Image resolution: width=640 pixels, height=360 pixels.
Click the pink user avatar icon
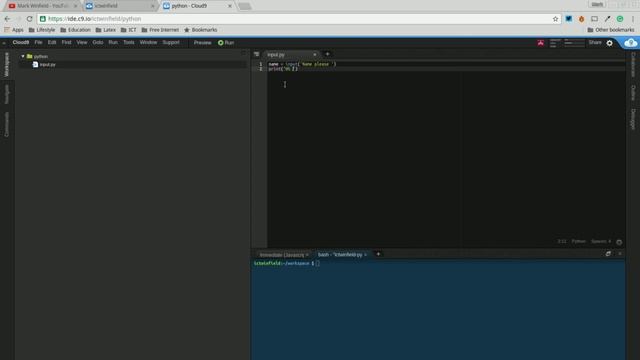click(x=540, y=43)
